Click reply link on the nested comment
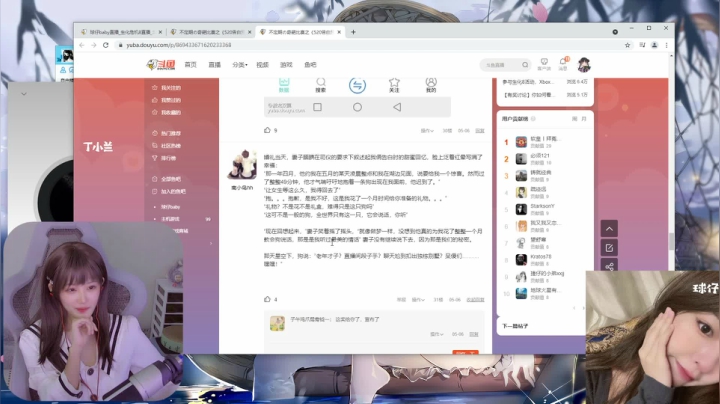Viewport: 720px width, 404px height. 474,334
